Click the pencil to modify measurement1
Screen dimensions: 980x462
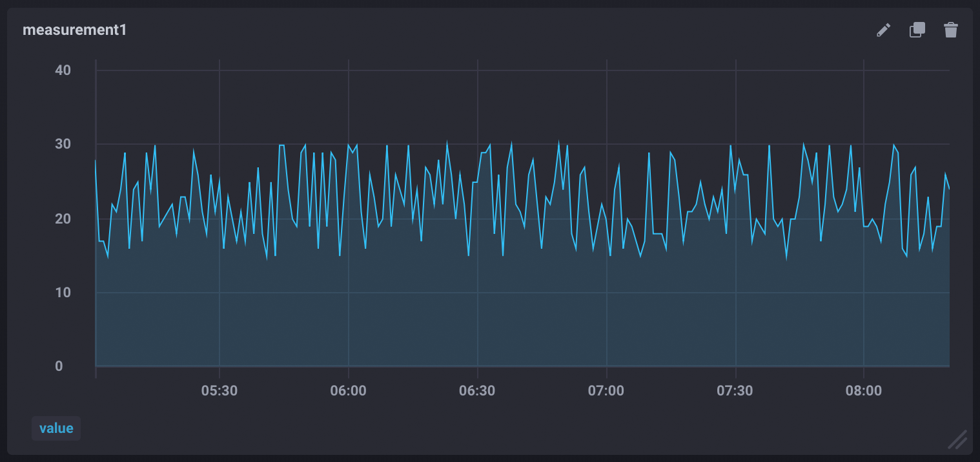click(x=884, y=30)
